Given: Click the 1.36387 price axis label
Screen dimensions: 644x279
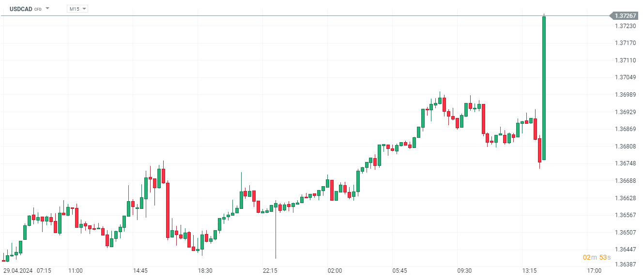Looking at the screenshot, I should 625,264.
